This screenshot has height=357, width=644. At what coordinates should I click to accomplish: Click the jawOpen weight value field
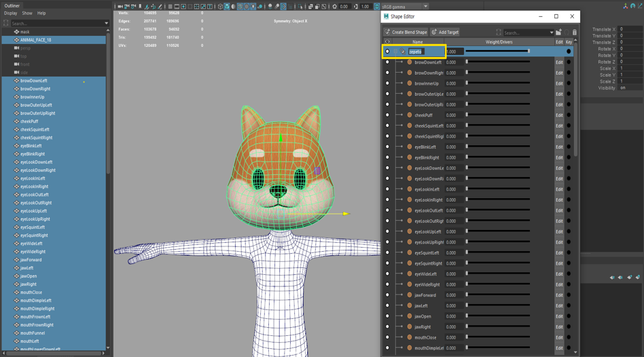click(x=454, y=316)
